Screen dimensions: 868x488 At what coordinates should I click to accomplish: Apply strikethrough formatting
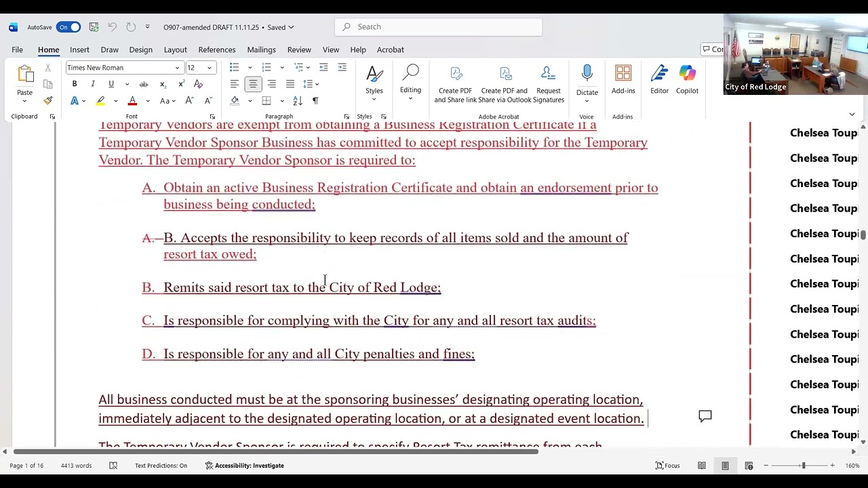(x=143, y=84)
